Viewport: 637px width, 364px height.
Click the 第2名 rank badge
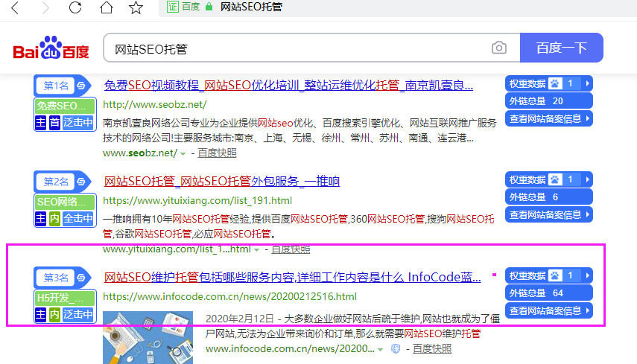pos(56,182)
